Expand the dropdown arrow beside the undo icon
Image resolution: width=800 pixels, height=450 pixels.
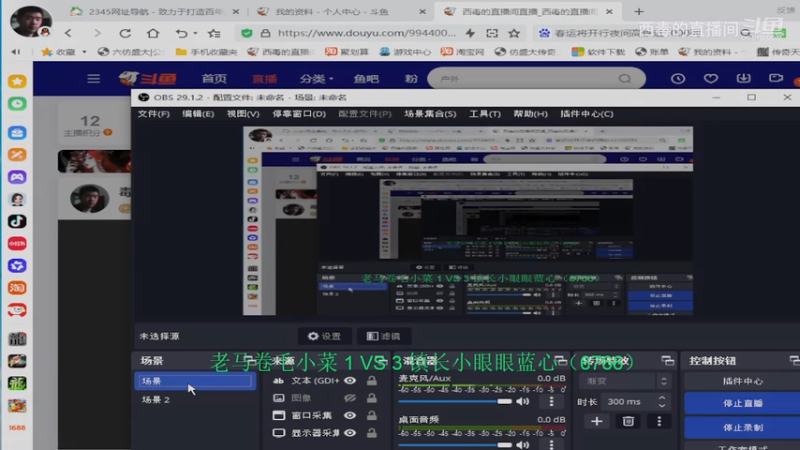coord(195,33)
